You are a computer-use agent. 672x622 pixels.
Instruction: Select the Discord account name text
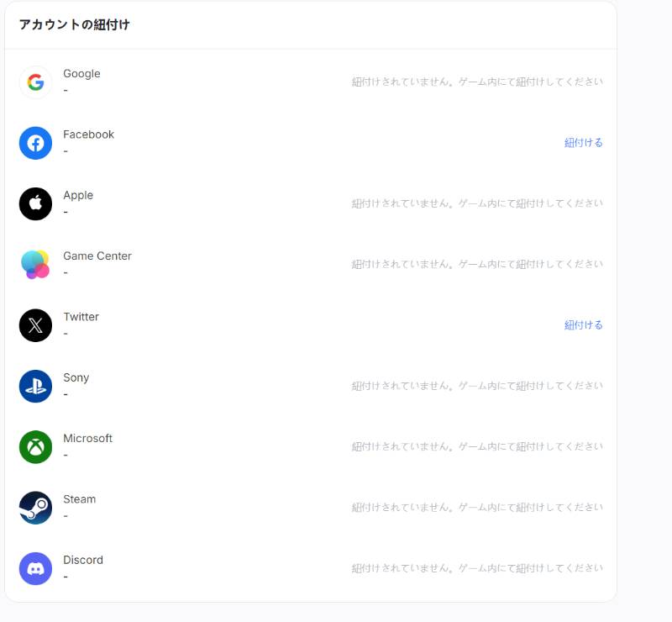[x=83, y=561]
